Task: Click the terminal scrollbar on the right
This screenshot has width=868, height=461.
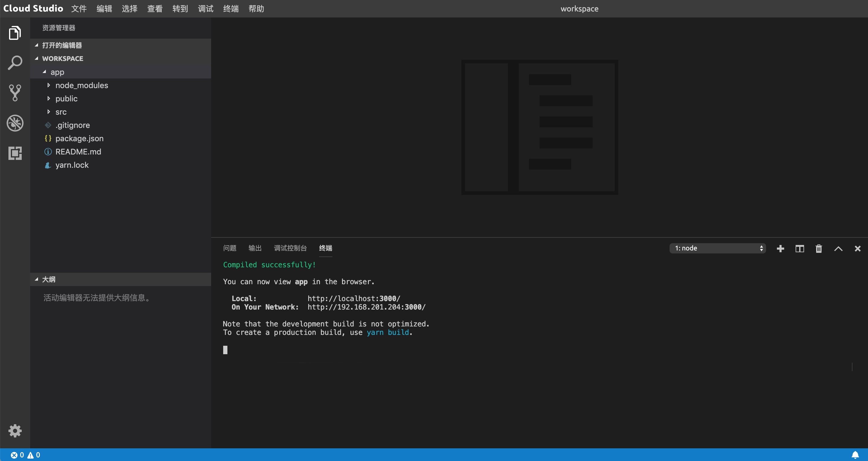Action: (x=852, y=367)
